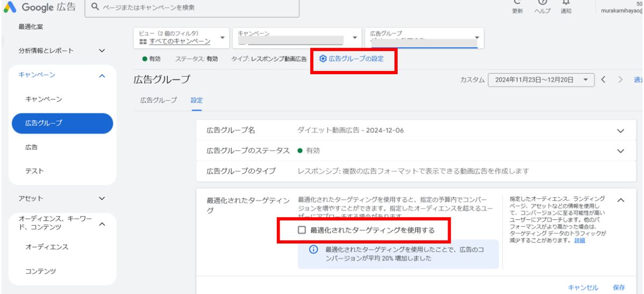Click the 広告グループの設定 gear icon

[323, 59]
